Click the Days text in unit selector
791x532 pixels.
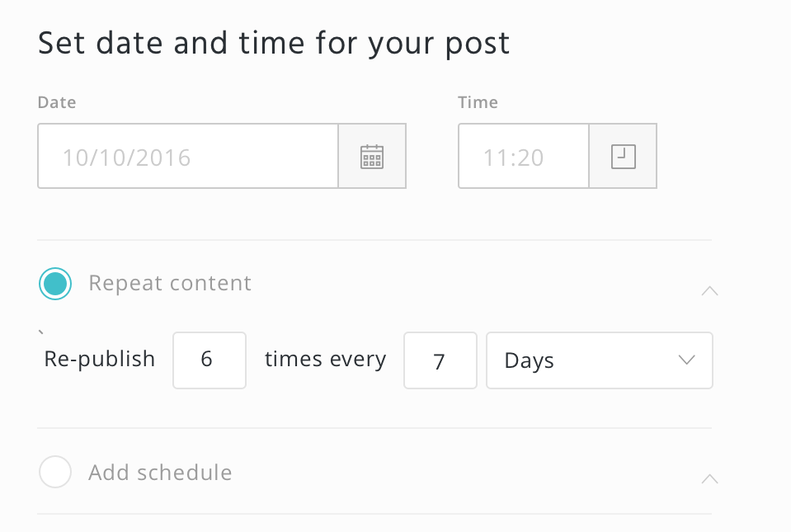pyautogui.click(x=530, y=361)
